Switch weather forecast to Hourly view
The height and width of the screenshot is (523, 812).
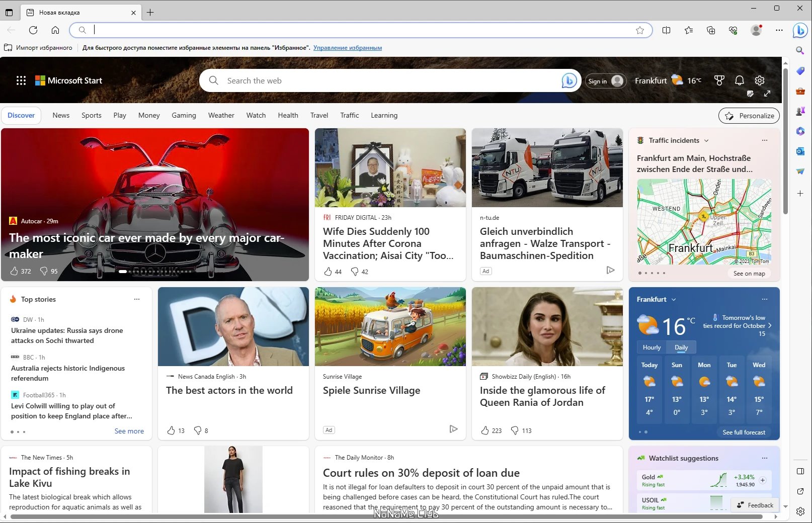tap(651, 347)
